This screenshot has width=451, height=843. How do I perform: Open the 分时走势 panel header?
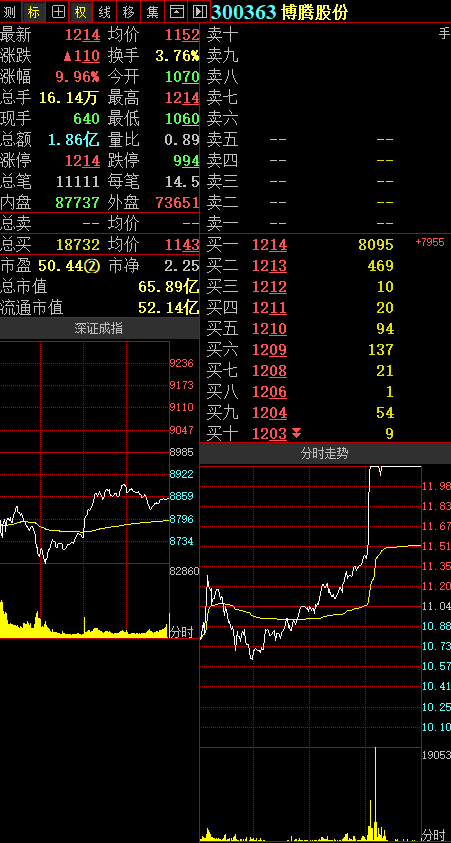point(325,453)
